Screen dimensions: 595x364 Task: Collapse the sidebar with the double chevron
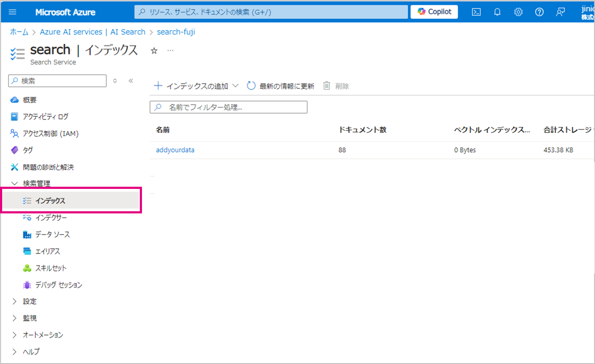point(131,81)
